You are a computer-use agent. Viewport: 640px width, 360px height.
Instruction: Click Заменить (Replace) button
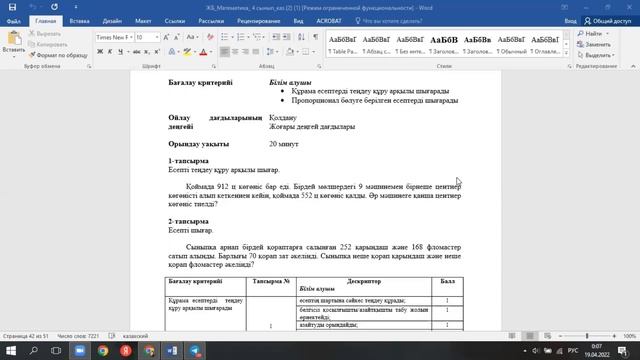click(594, 44)
